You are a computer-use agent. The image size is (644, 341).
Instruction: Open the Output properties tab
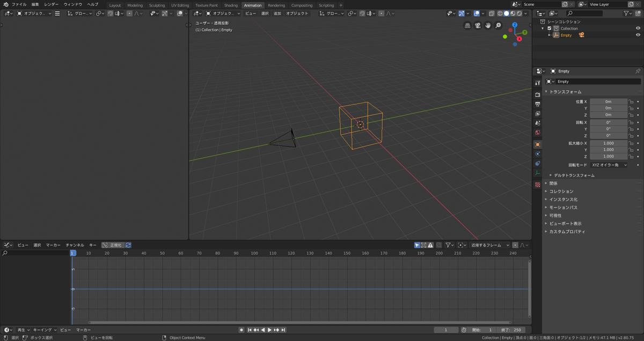(x=537, y=104)
